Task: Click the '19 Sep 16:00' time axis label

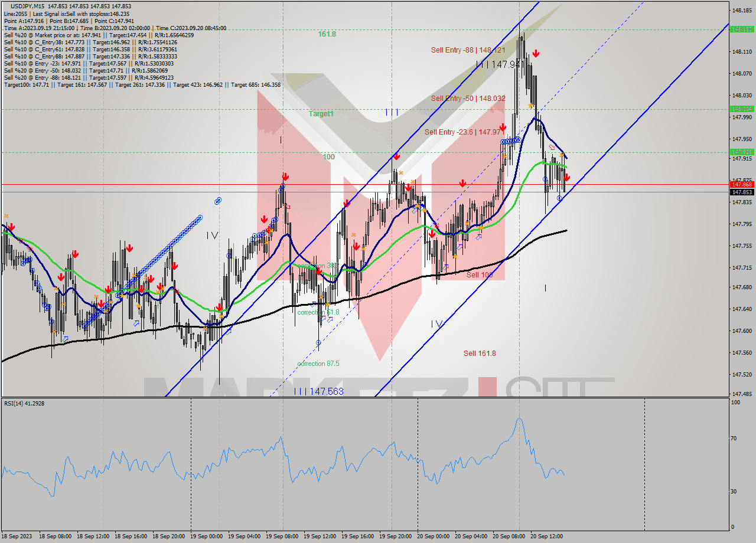Action: click(359, 537)
